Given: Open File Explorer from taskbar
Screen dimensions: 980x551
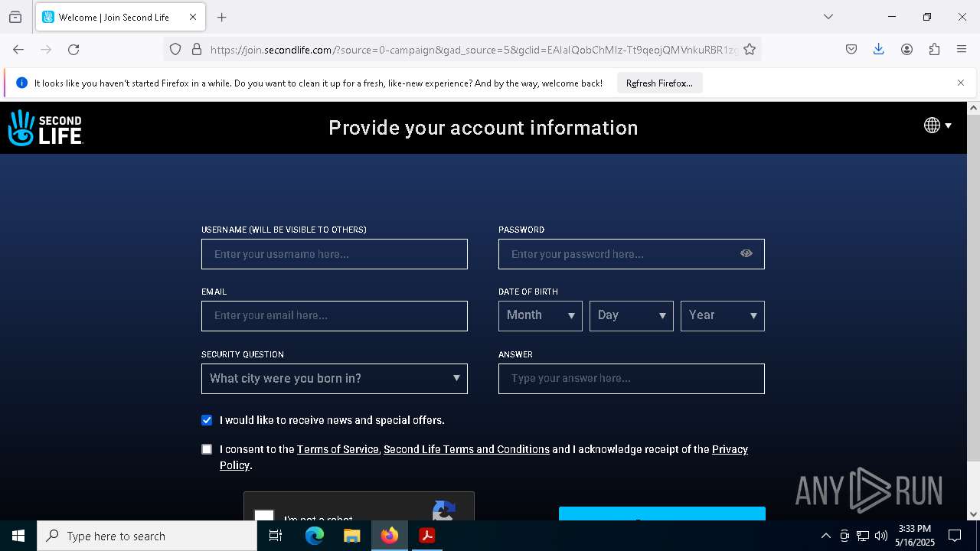Looking at the screenshot, I should click(351, 536).
